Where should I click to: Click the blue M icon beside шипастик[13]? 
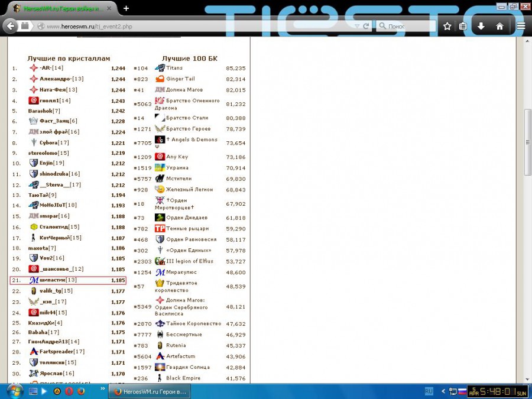(34, 280)
